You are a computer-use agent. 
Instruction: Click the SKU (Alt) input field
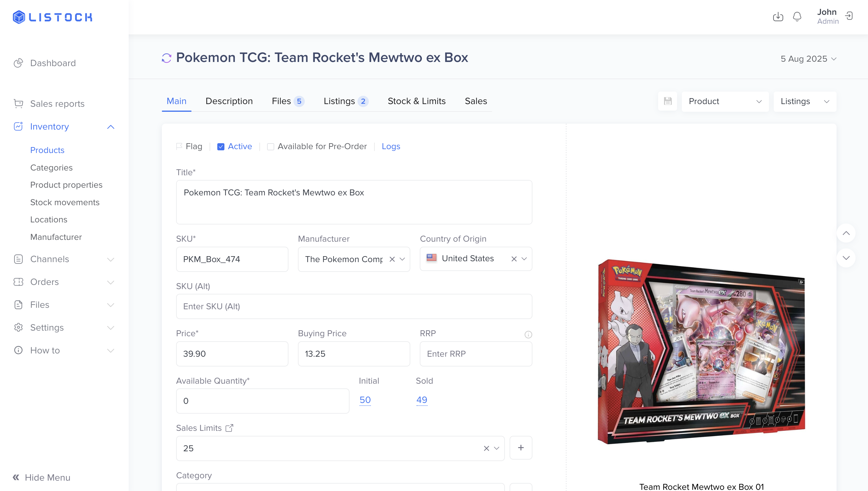click(354, 306)
